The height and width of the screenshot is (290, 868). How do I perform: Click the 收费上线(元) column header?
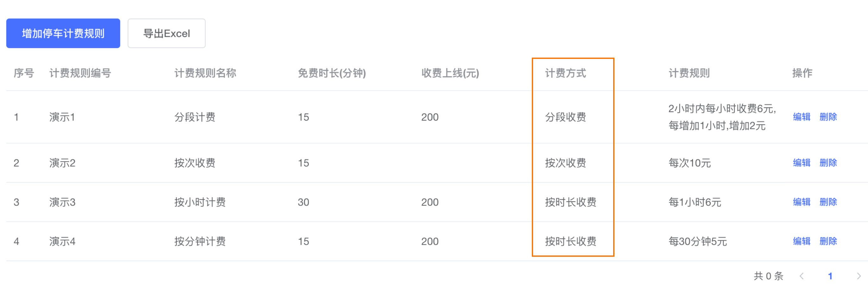[450, 73]
